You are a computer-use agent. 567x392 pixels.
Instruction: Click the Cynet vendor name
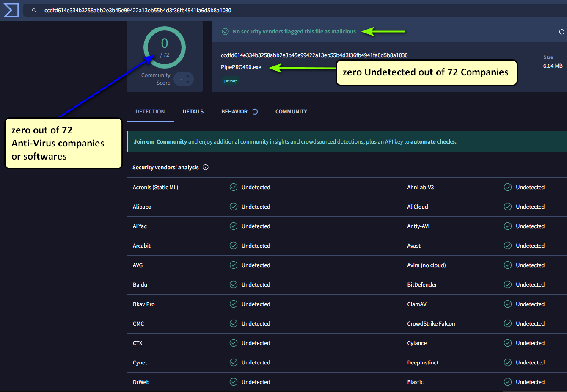[x=140, y=362]
